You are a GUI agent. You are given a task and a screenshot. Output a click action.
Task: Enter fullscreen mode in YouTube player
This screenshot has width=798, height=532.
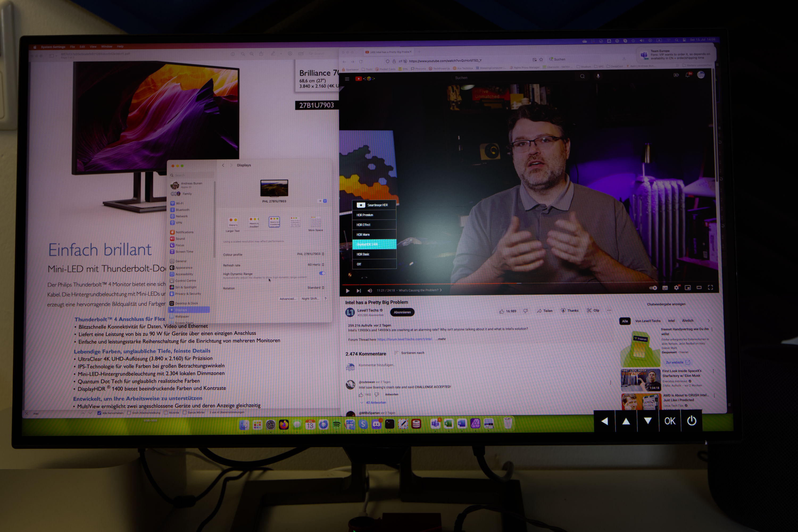(x=710, y=287)
